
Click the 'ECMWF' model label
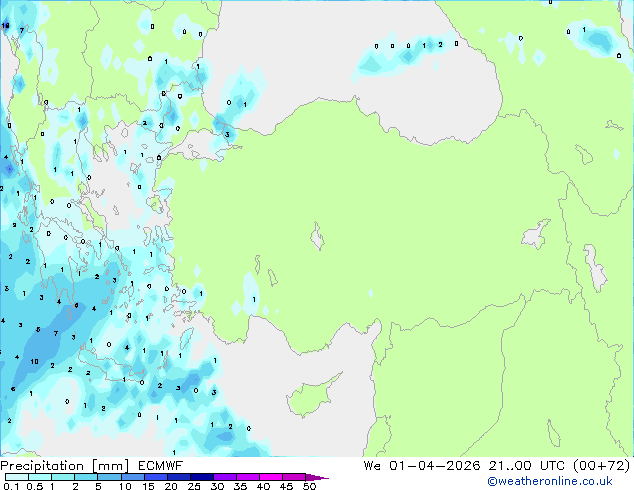tap(161, 466)
